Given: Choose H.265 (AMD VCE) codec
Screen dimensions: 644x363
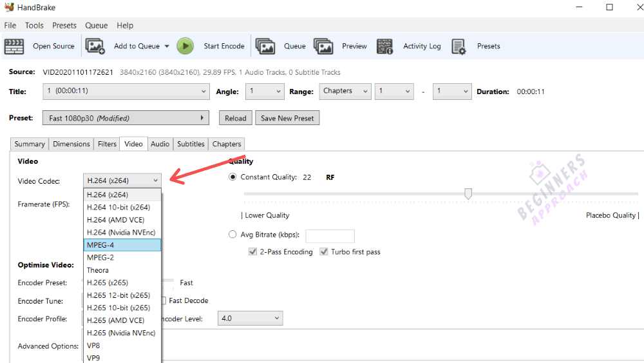Looking at the screenshot, I should coord(122,320).
